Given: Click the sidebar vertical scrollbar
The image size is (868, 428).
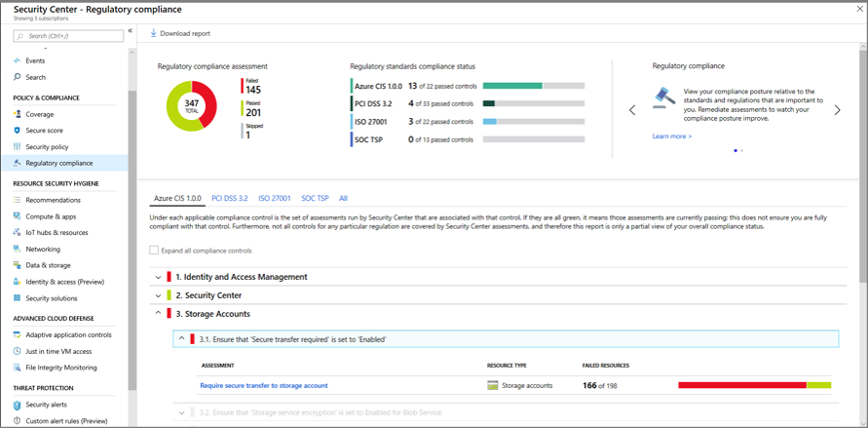Looking at the screenshot, I should pos(132,240).
